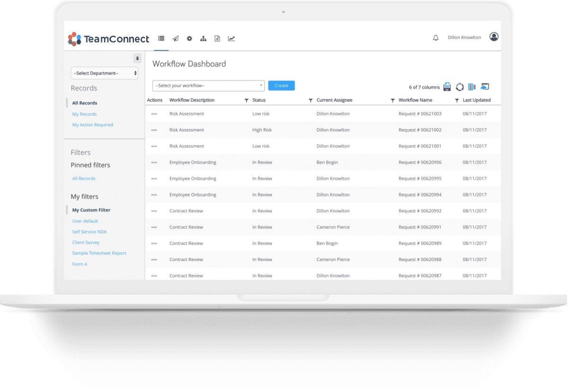Click Ben Bogin in Request # 00620989 row
Viewport: 568px width, 392px height.
click(x=327, y=244)
